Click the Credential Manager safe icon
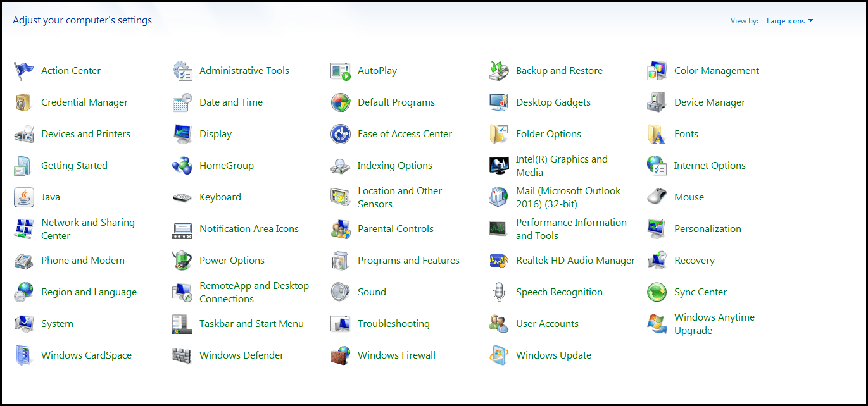Viewport: 868px width, 406px height. pyautogui.click(x=24, y=102)
